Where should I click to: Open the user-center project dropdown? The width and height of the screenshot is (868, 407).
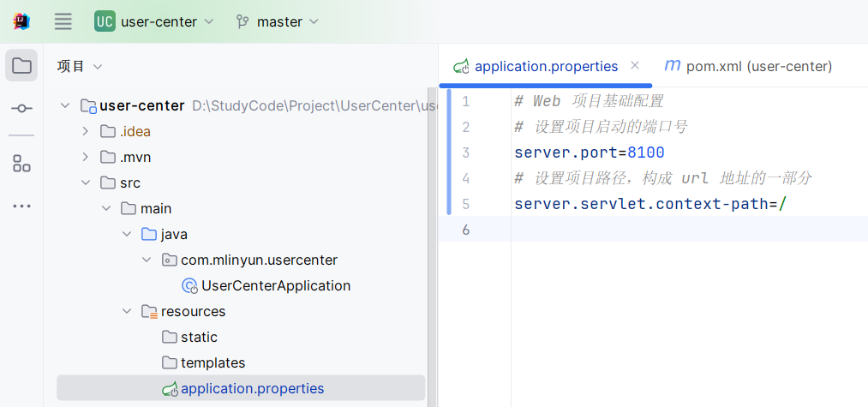(x=154, y=21)
